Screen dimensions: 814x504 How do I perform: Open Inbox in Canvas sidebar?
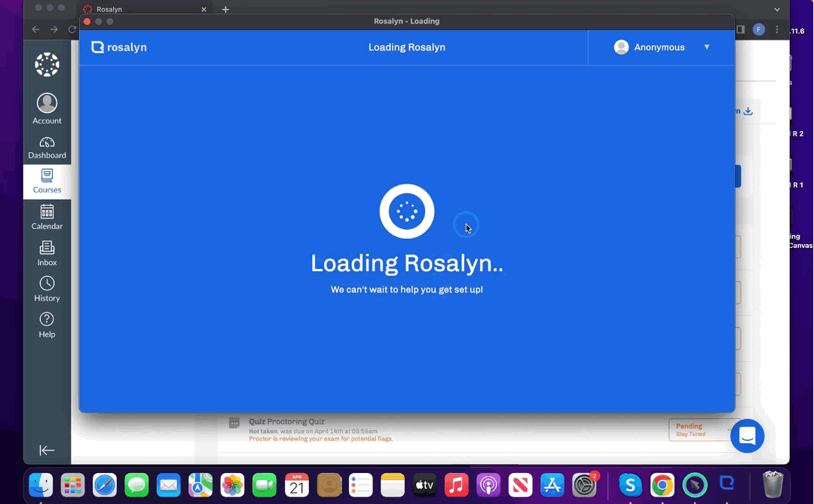point(47,253)
